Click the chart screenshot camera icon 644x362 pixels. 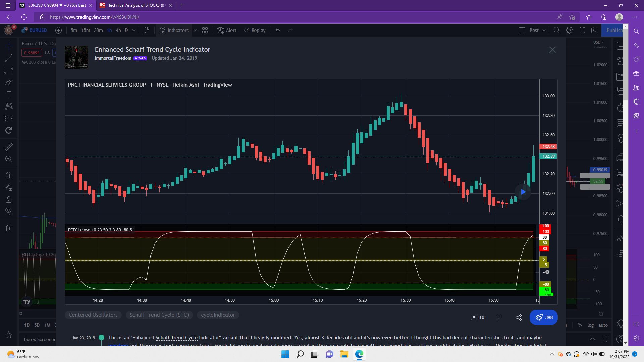coord(595,30)
